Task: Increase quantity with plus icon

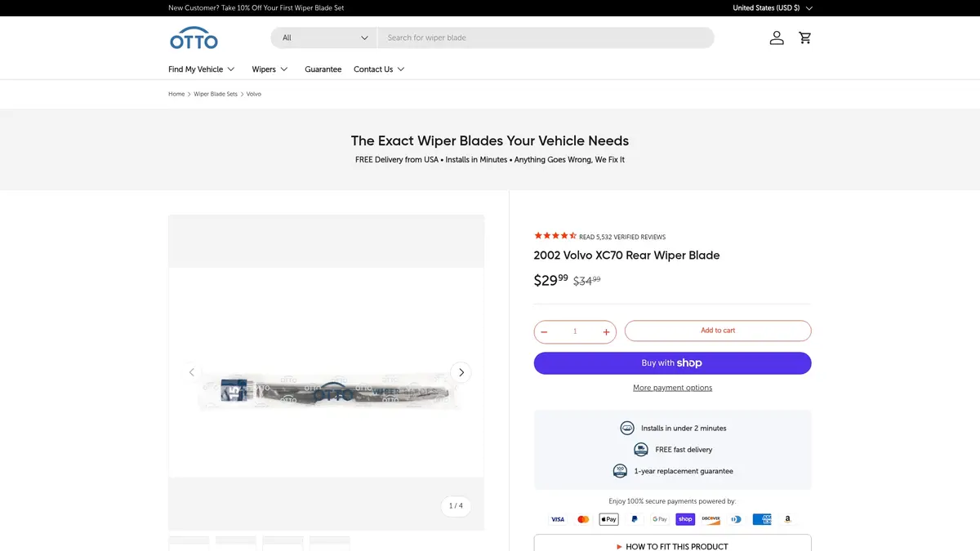Action: pyautogui.click(x=606, y=332)
